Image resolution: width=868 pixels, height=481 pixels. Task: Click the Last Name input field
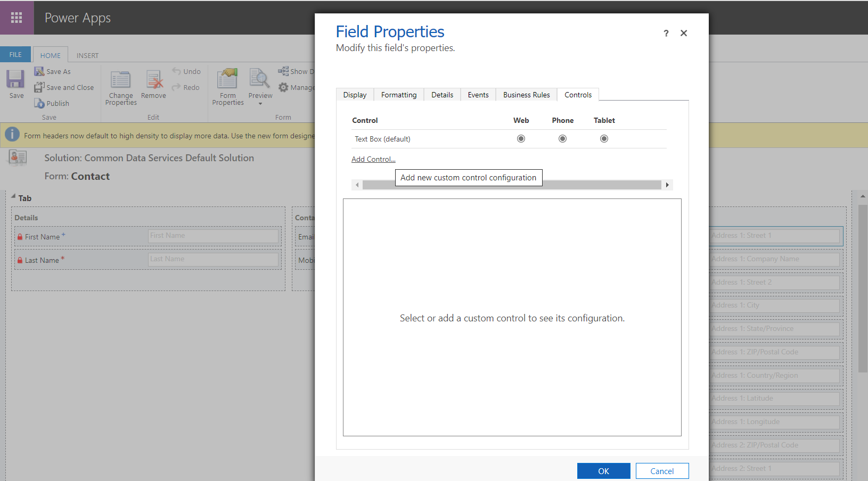(x=213, y=259)
